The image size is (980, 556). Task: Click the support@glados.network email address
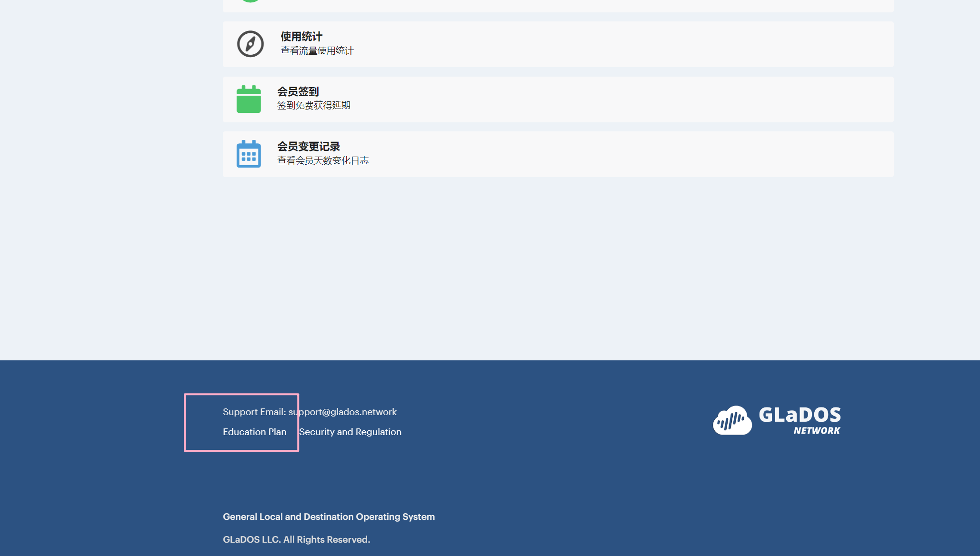pos(342,412)
